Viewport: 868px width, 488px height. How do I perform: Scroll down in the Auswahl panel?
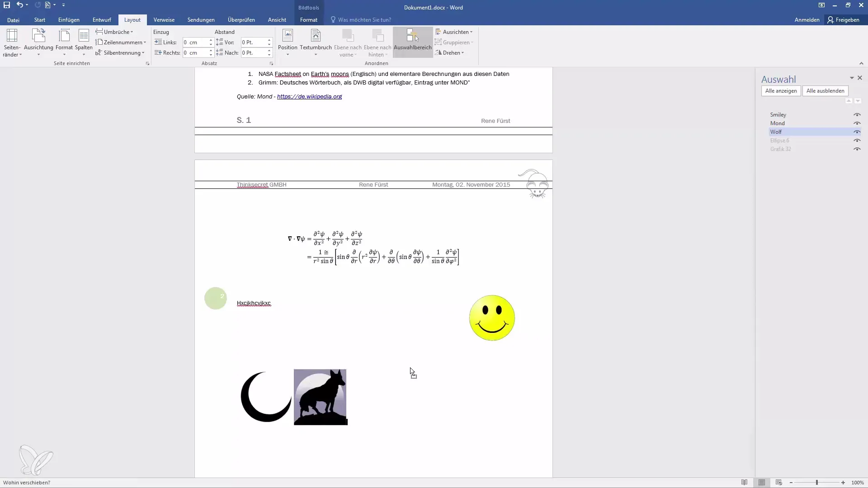tap(857, 101)
